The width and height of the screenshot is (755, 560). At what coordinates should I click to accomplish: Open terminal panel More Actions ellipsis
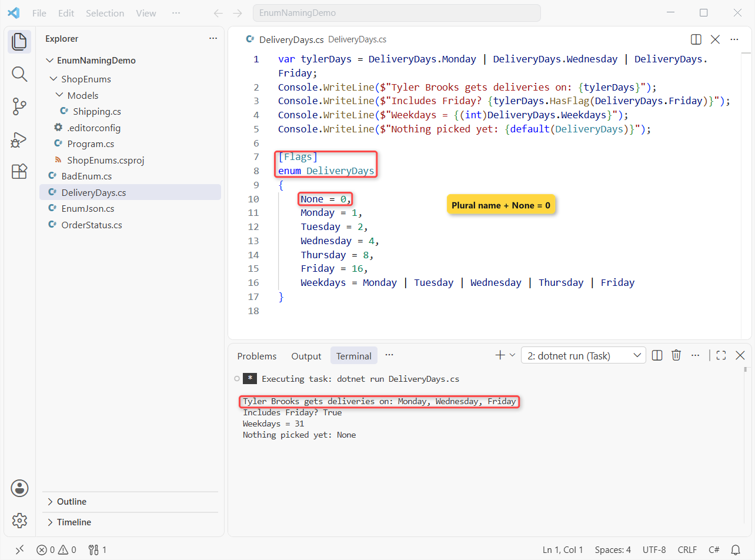(696, 355)
